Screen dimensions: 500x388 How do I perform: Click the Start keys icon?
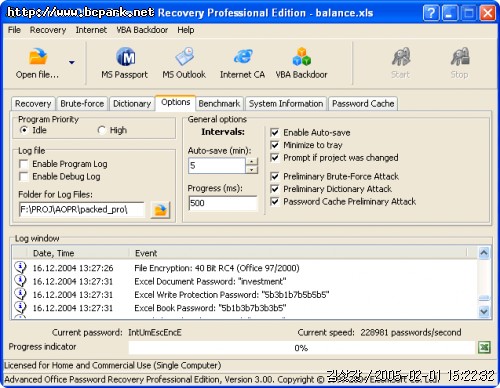point(401,56)
